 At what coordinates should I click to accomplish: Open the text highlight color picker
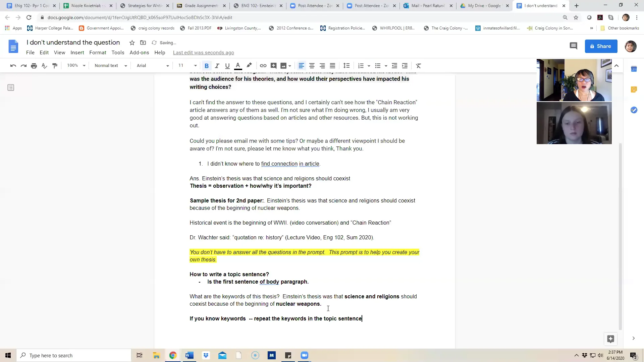point(250,66)
